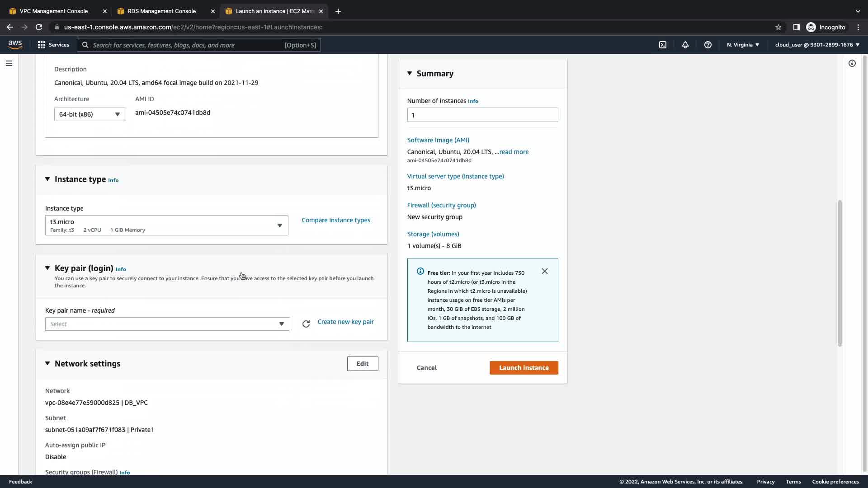The width and height of the screenshot is (868, 488).
Task: Open Services grid menu
Action: point(53,45)
